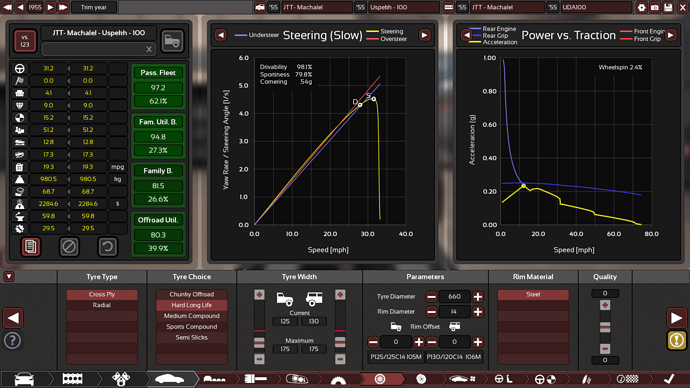Viewport: 690px width, 388px height.
Task: Go to the half-gear differential step icon
Action: point(338,380)
